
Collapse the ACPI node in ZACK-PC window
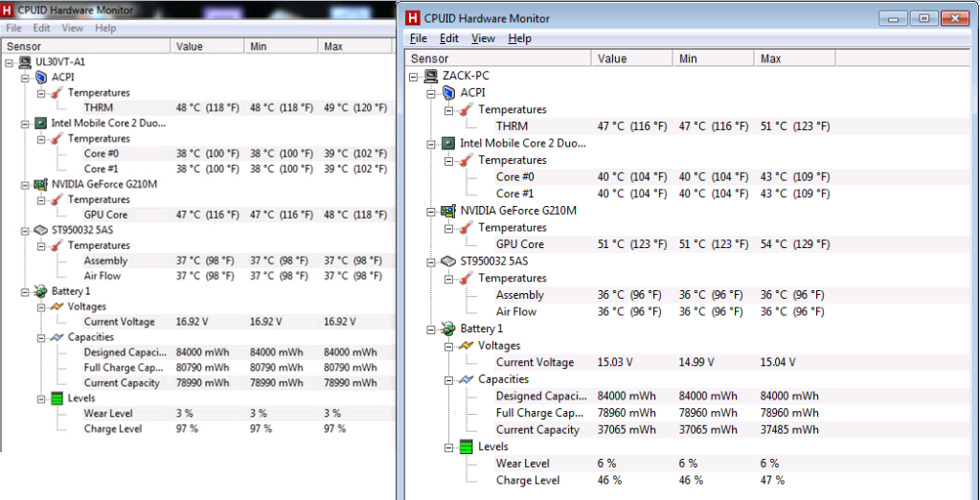tap(431, 93)
